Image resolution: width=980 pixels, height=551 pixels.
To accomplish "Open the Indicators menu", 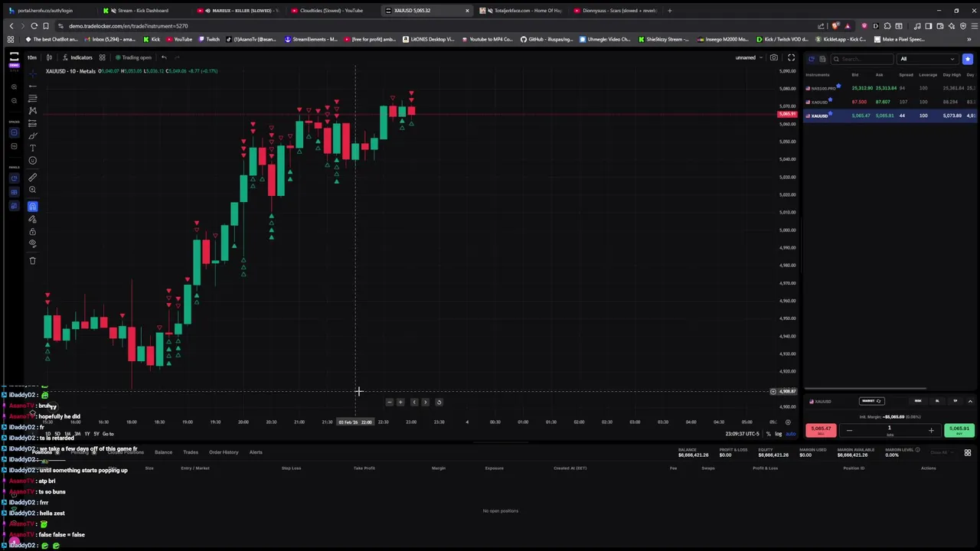I will [77, 57].
